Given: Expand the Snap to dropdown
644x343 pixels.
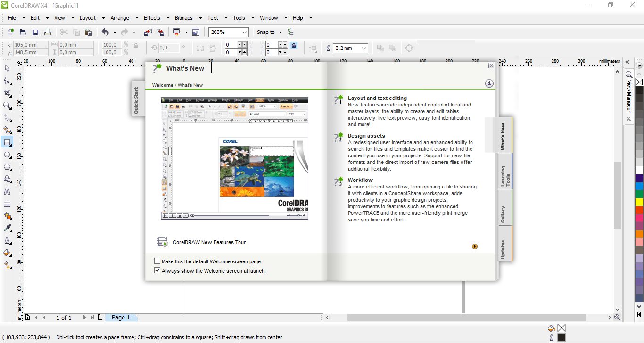Looking at the screenshot, I should click(281, 33).
